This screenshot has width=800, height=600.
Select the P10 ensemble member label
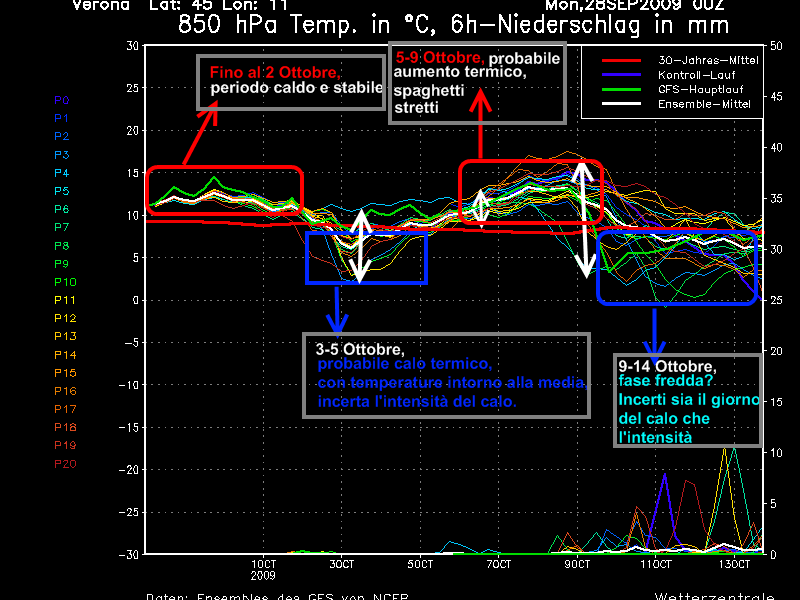pos(64,282)
